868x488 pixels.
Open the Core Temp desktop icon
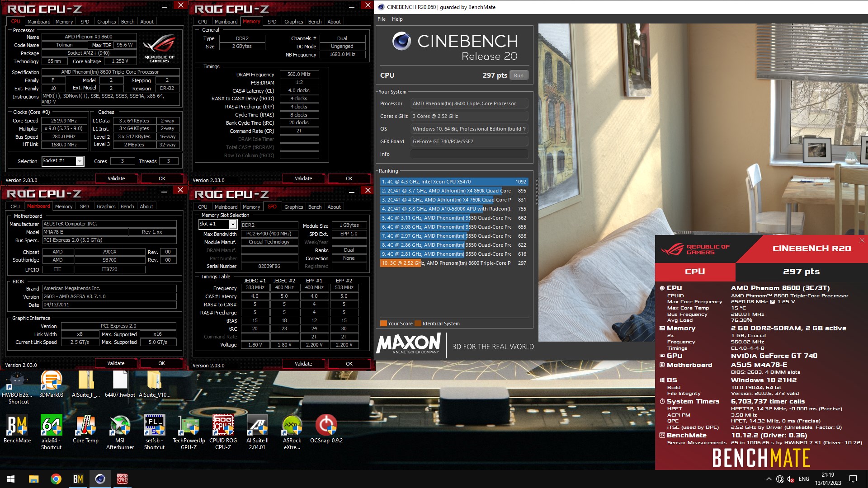coord(85,429)
